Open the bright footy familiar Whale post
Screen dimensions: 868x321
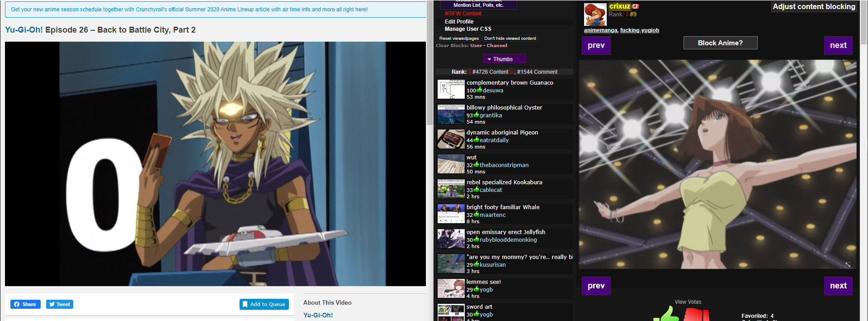(503, 207)
